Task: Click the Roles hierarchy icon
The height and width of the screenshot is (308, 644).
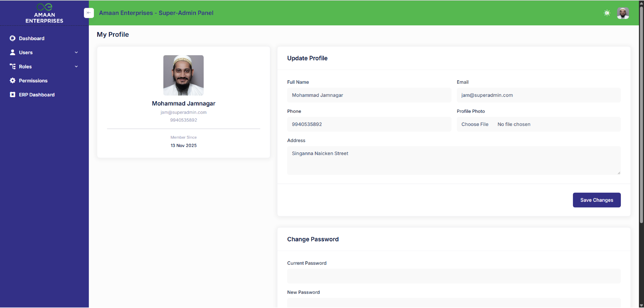Action: click(x=13, y=66)
